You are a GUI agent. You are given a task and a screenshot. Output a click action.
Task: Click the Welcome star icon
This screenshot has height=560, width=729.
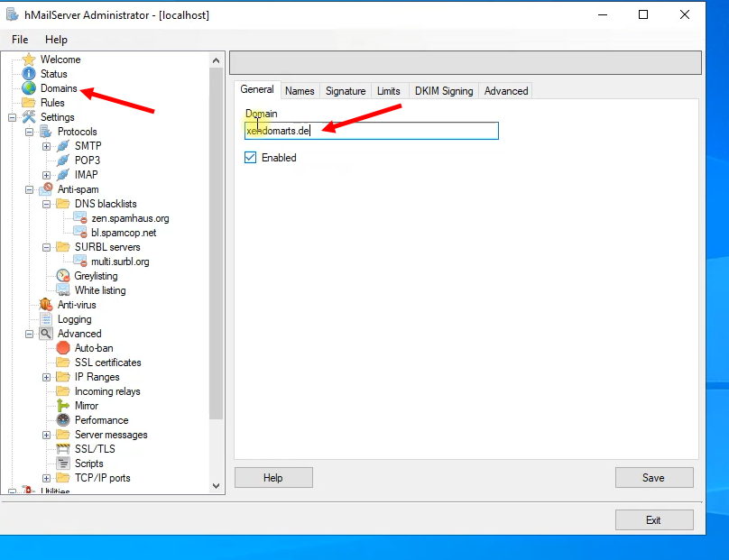[x=29, y=60]
